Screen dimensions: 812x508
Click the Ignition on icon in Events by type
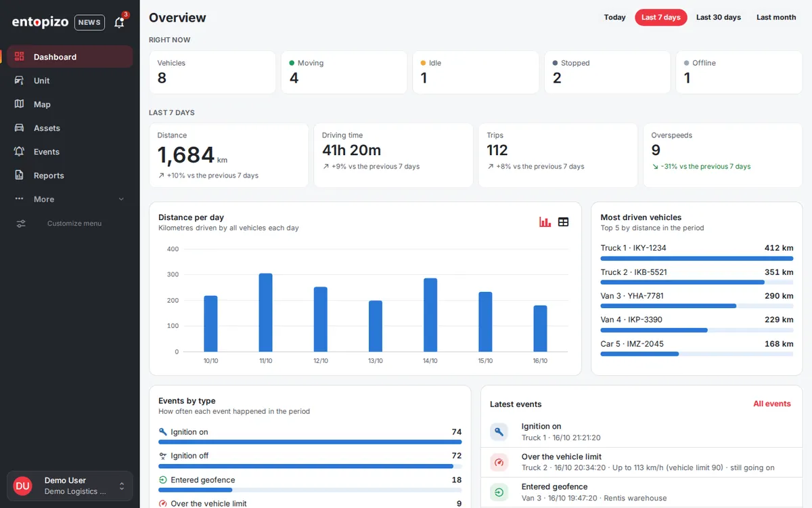pyautogui.click(x=162, y=432)
